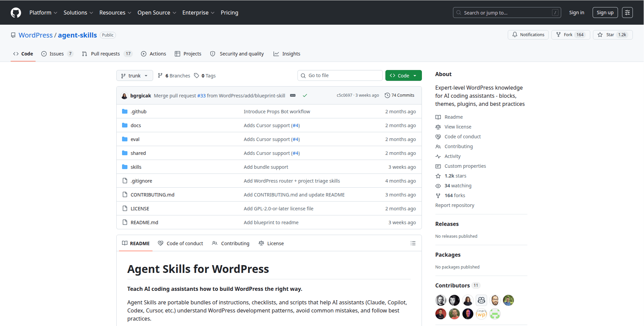Open the skills folder

tap(136, 167)
